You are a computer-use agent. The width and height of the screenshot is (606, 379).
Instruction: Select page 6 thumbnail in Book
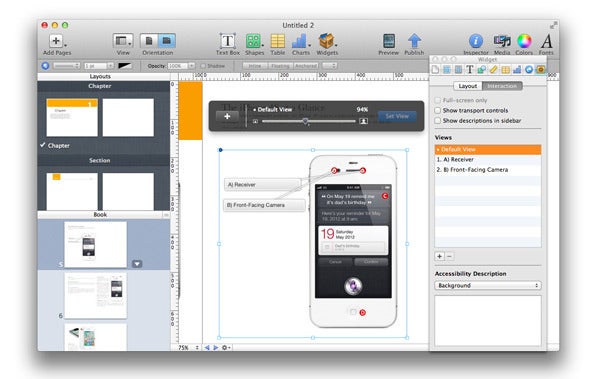[95, 296]
